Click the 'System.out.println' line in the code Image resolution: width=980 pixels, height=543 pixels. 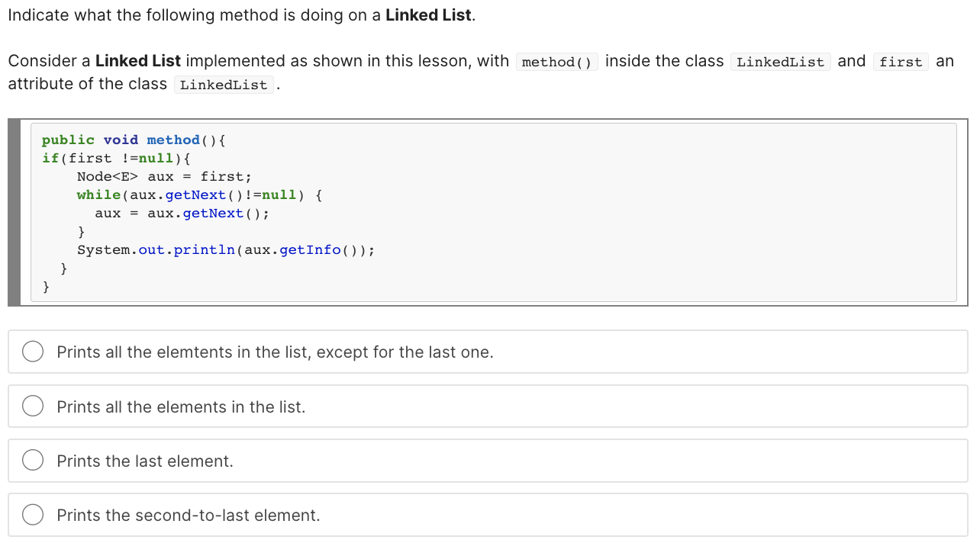pyautogui.click(x=226, y=250)
